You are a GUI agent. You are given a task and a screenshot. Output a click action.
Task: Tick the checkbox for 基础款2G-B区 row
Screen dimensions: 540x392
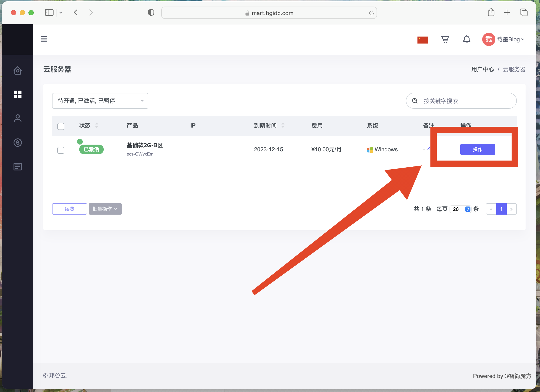[61, 150]
